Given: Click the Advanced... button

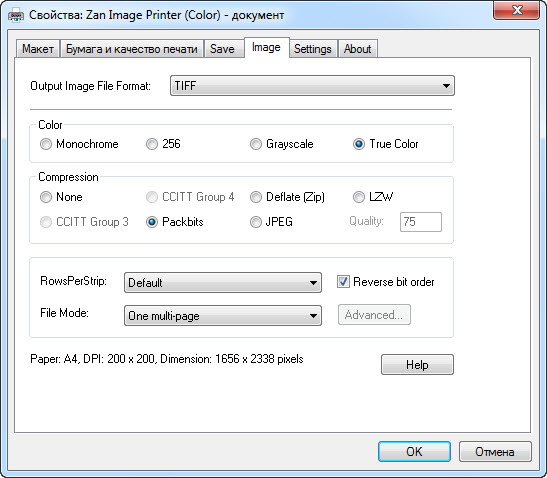Looking at the screenshot, I should click(374, 315).
